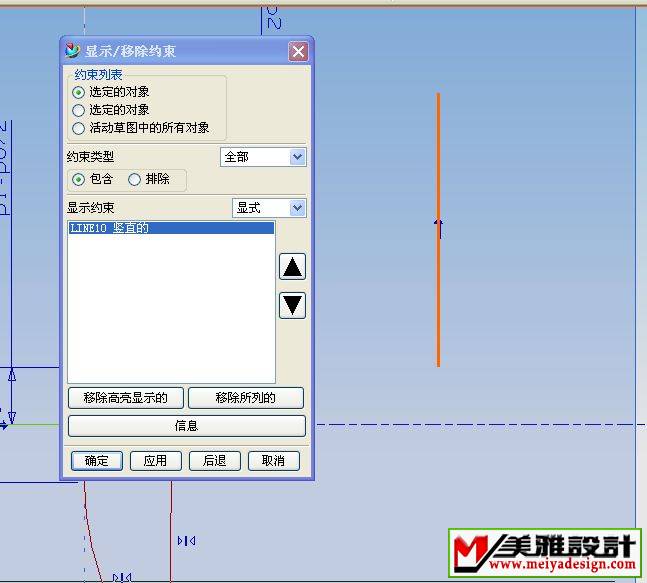The height and width of the screenshot is (583, 647).
Task: Go back using the 后退 button
Action: coord(214,461)
